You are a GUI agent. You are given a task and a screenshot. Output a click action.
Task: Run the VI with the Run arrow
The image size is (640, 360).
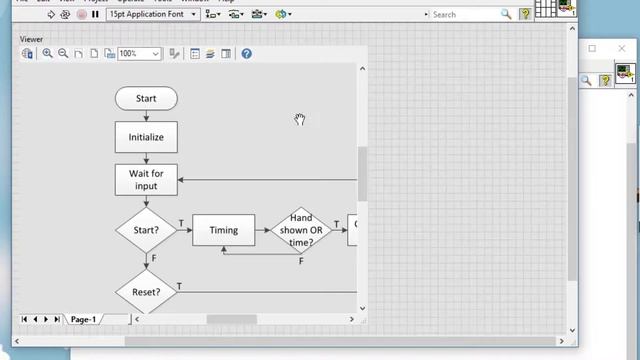pyautogui.click(x=51, y=15)
